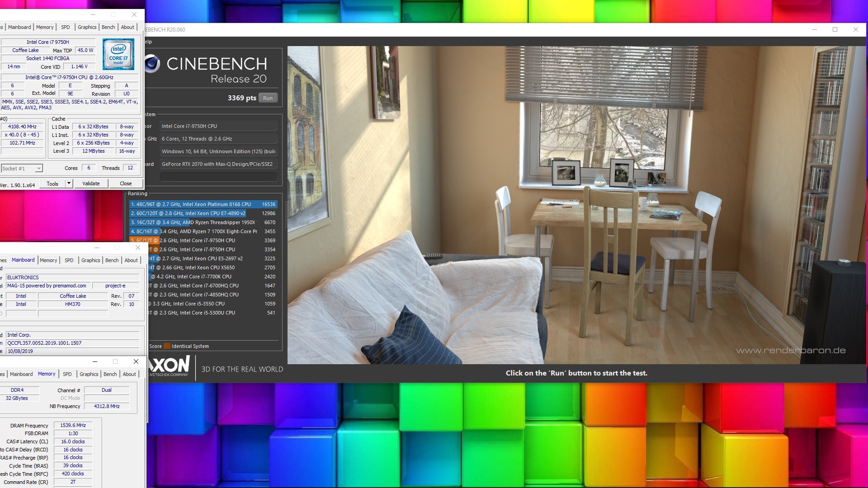Image resolution: width=868 pixels, height=488 pixels.
Task: Click the Core VID 1.146 V value
Action: [80, 66]
